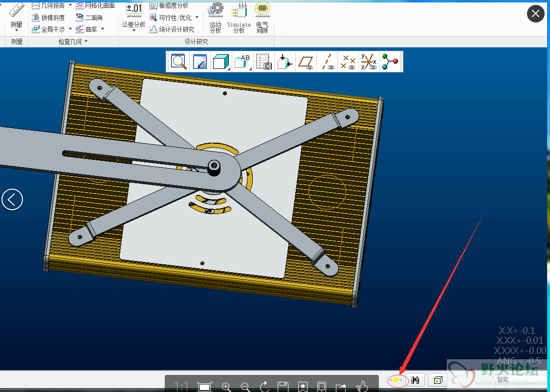Open the 网格化曲面 analysis
The height and width of the screenshot is (392, 550).
coord(95,5)
